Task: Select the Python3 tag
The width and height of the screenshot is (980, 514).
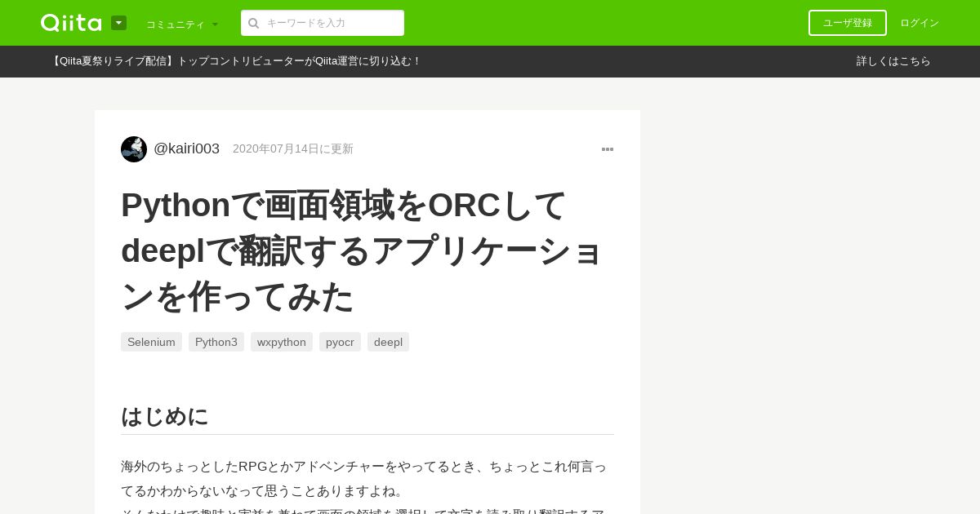Action: pos(216,342)
